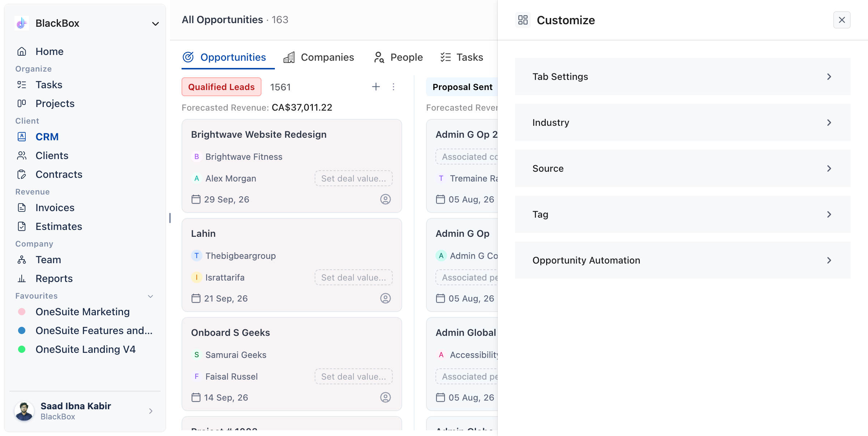868x436 pixels.
Task: Open Qualified Leads column three-dot menu
Action: tap(393, 87)
